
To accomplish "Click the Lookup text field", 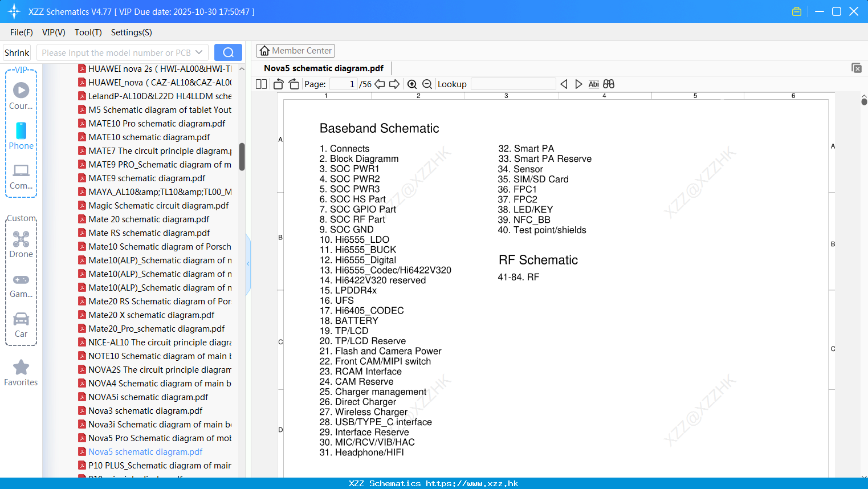I will [x=513, y=84].
